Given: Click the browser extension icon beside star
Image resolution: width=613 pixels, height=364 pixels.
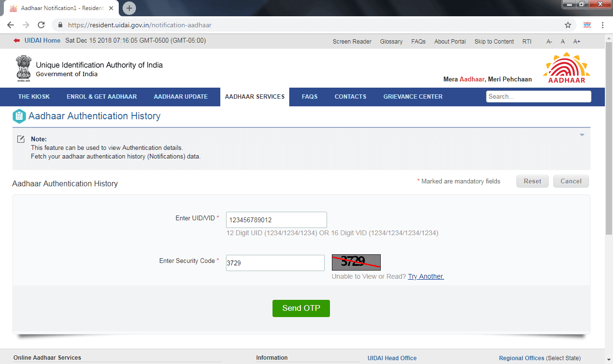Looking at the screenshot, I should (x=587, y=25).
